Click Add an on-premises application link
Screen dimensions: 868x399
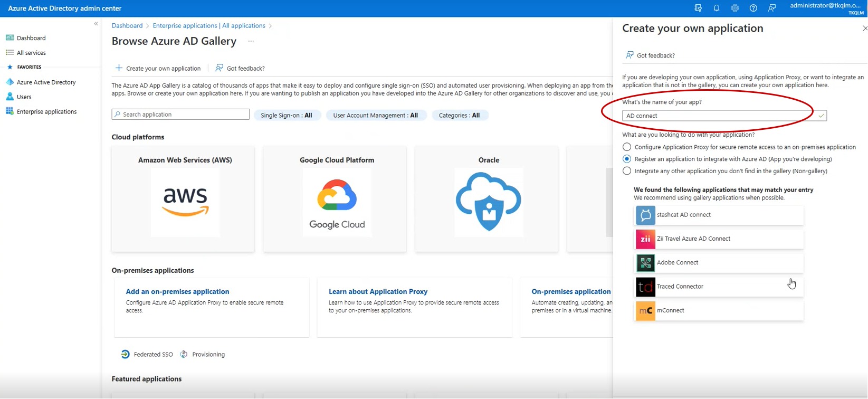[177, 291]
